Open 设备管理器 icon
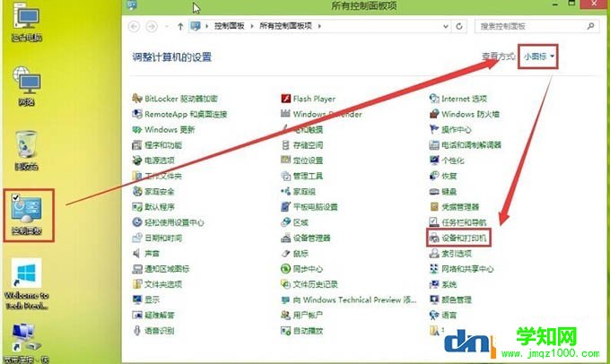The height and width of the screenshot is (364, 610). click(285, 238)
